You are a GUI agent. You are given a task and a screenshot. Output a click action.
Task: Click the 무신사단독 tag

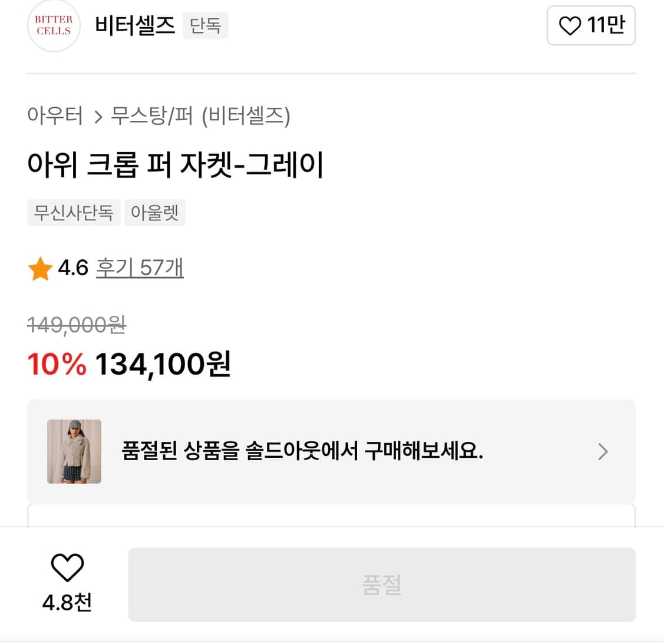click(x=73, y=213)
